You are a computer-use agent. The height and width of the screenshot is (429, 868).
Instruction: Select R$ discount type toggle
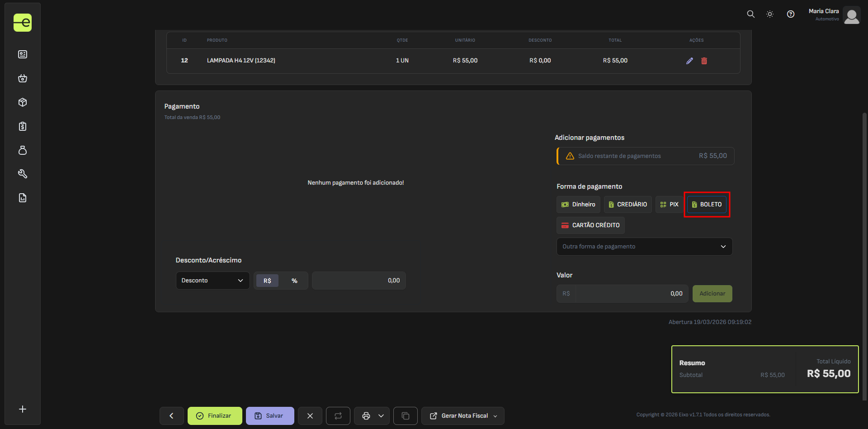[267, 281]
